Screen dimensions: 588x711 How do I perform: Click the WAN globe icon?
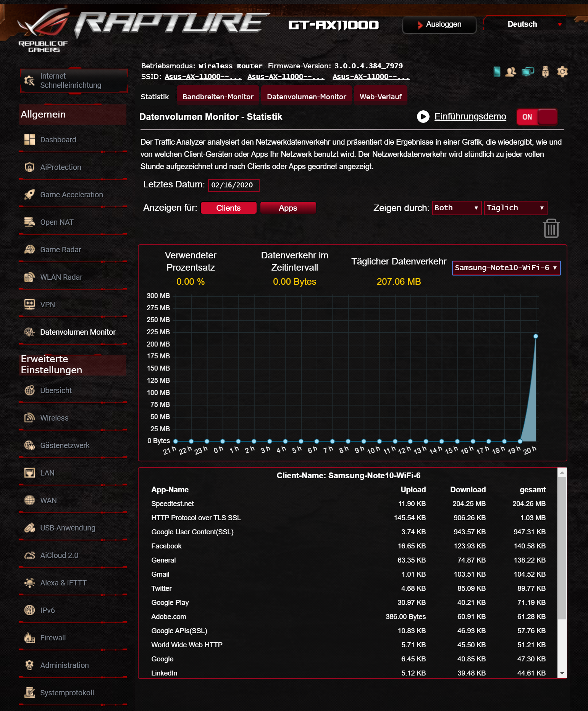coord(29,500)
